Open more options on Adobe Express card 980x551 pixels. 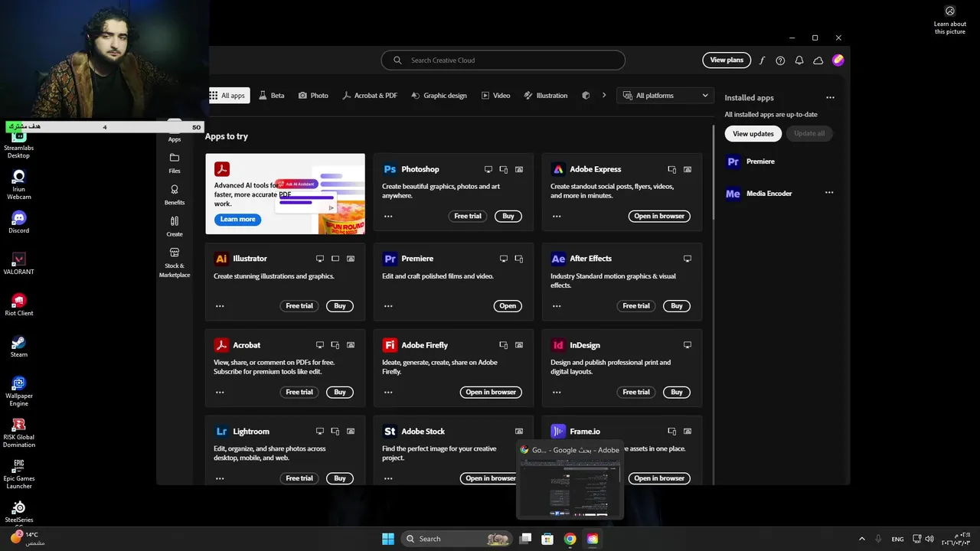click(x=557, y=217)
